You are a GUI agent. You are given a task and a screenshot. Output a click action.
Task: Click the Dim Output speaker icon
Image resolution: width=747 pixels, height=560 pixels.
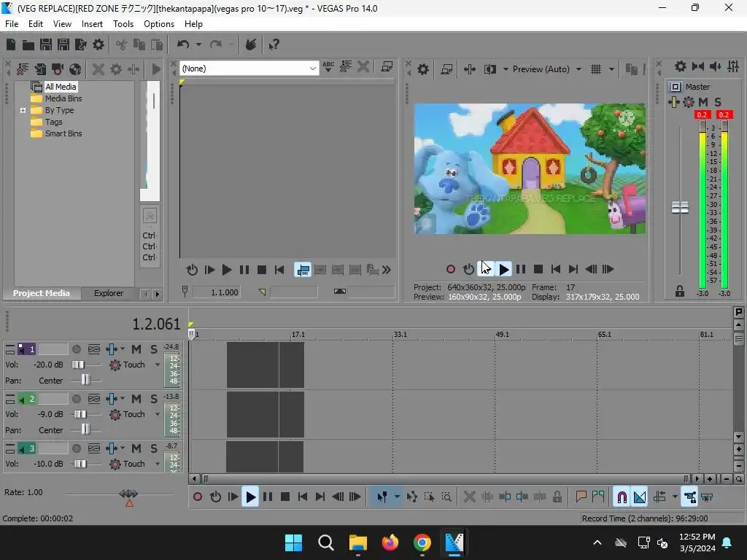716,66
